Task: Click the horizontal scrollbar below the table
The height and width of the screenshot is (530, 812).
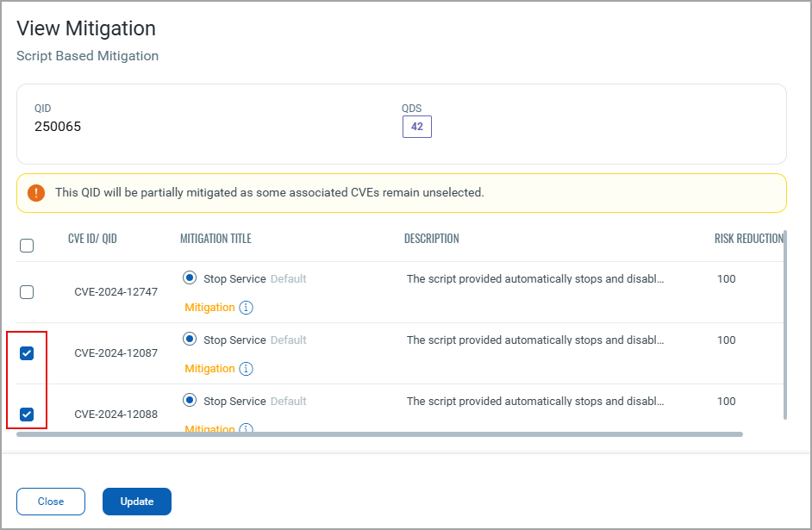Action: 379,434
